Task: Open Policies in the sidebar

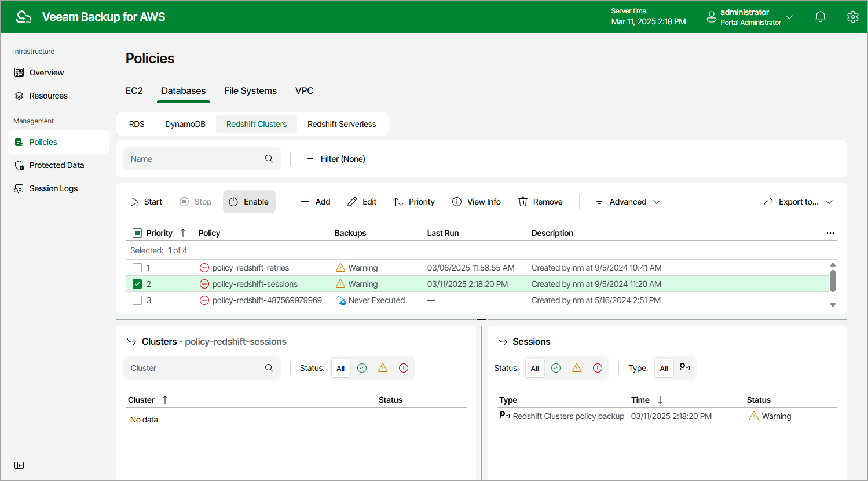Action: point(58,142)
